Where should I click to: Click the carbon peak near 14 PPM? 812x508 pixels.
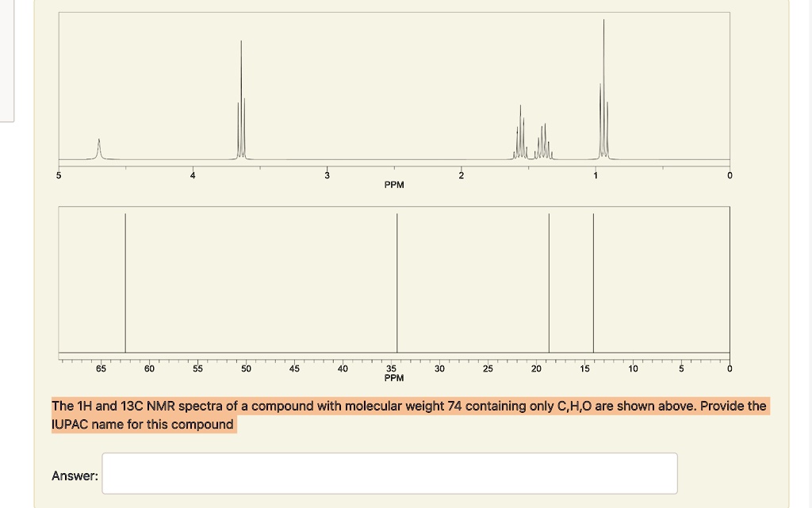[593, 277]
